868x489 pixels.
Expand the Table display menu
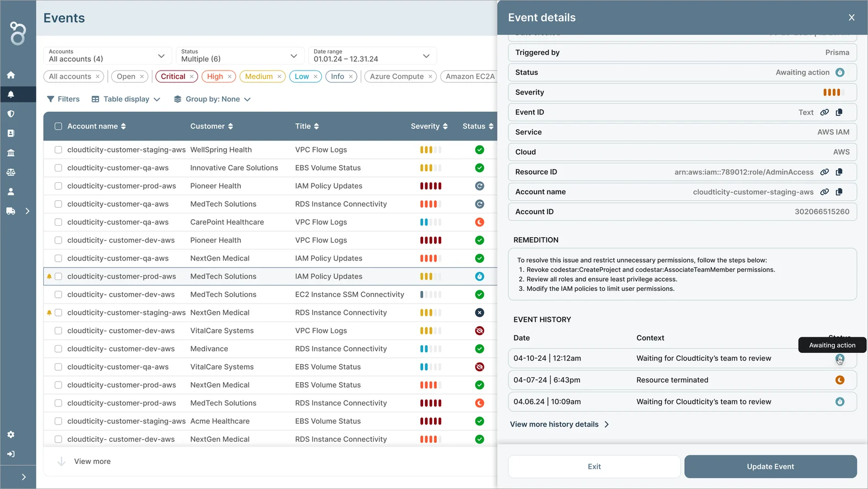click(x=126, y=99)
